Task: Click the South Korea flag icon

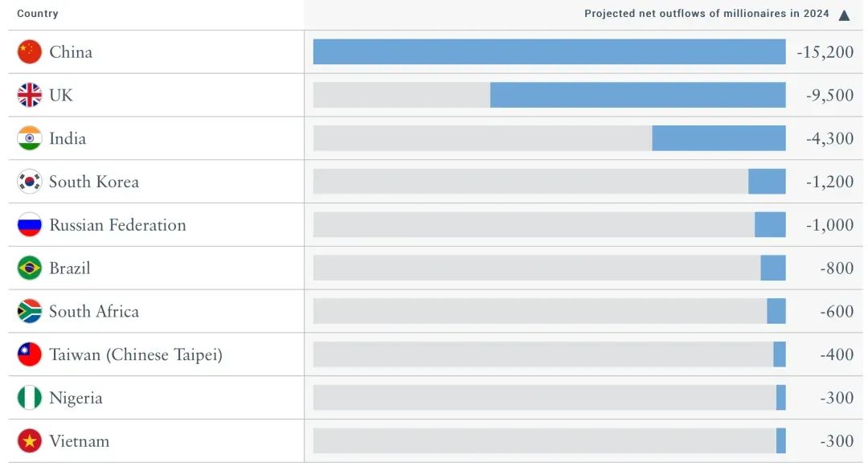Action: [x=30, y=182]
